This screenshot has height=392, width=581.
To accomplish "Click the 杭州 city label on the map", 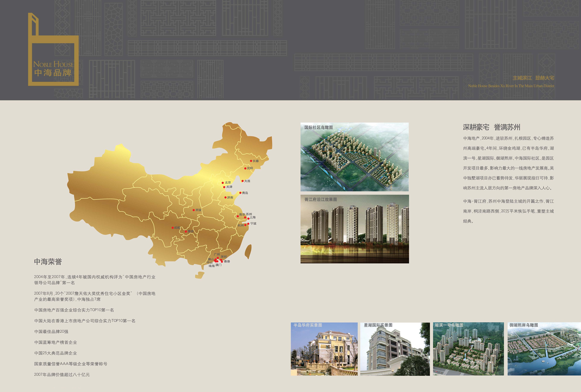I will click(x=241, y=225).
